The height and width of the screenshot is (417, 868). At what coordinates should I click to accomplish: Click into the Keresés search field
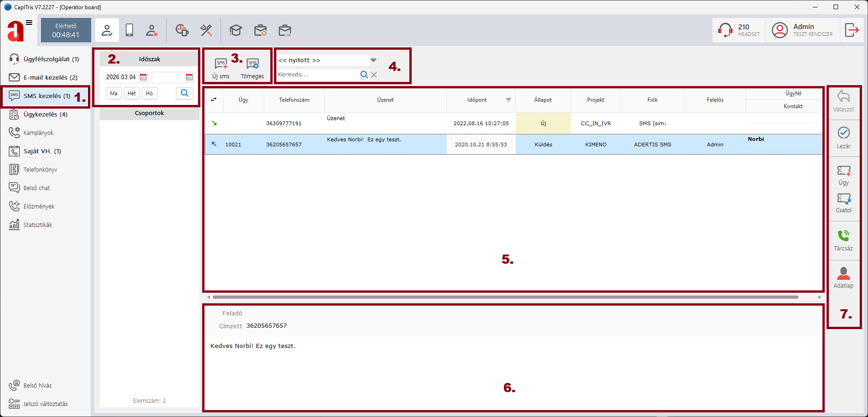(x=317, y=75)
